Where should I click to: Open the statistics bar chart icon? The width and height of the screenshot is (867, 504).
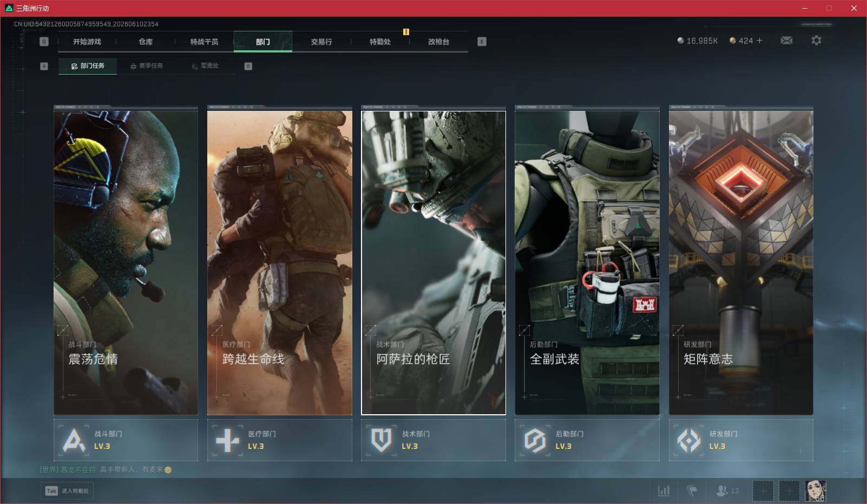[x=664, y=490]
